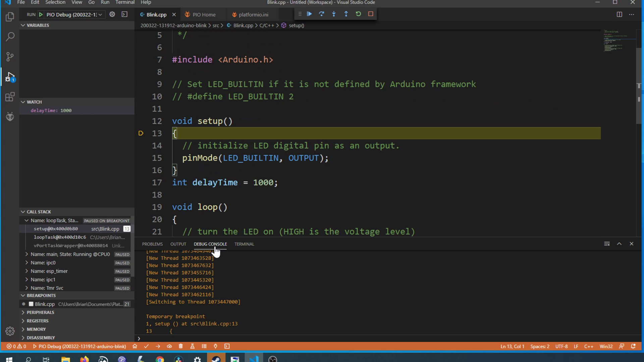Viewport: 644px width, 362px height.
Task: Open the Search panel
Action: click(10, 37)
